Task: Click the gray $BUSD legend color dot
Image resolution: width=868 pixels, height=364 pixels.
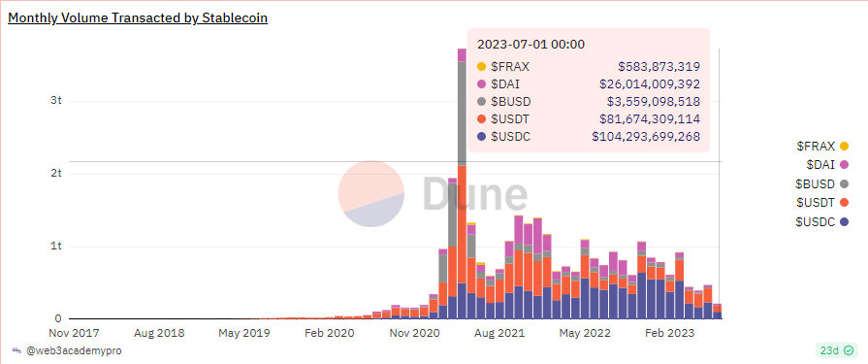Action: (x=844, y=183)
